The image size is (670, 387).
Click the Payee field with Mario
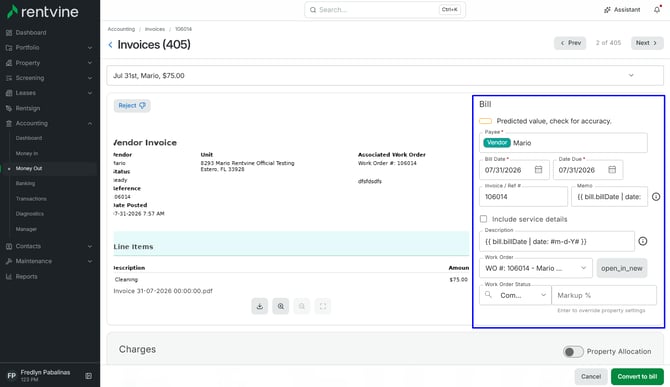(563, 143)
